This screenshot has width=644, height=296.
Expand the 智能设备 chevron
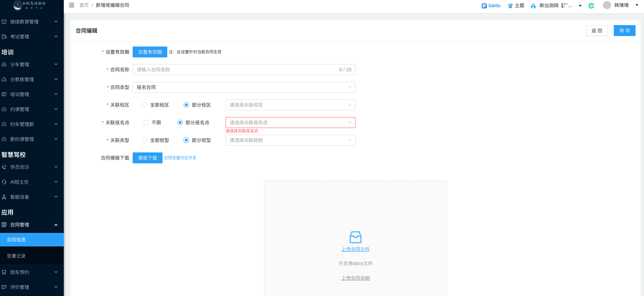click(x=56, y=197)
